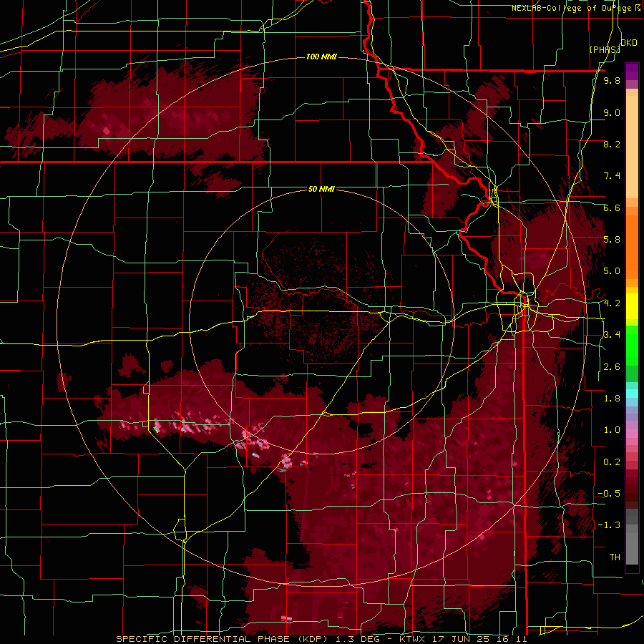Image resolution: width=644 pixels, height=644 pixels.
Task: Click the 3.4 scale label
Action: click(612, 335)
